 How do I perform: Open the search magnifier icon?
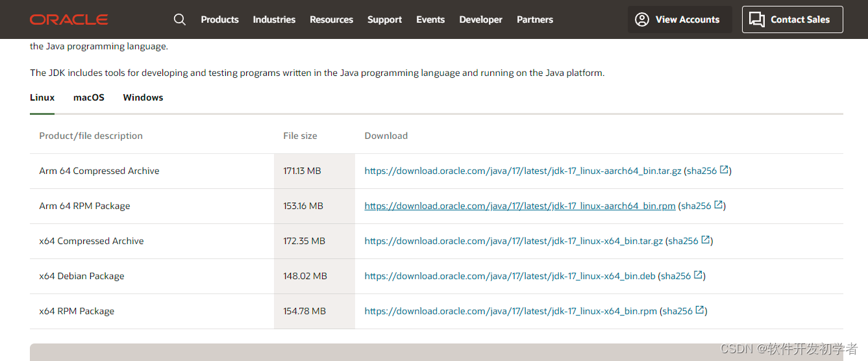click(x=180, y=19)
